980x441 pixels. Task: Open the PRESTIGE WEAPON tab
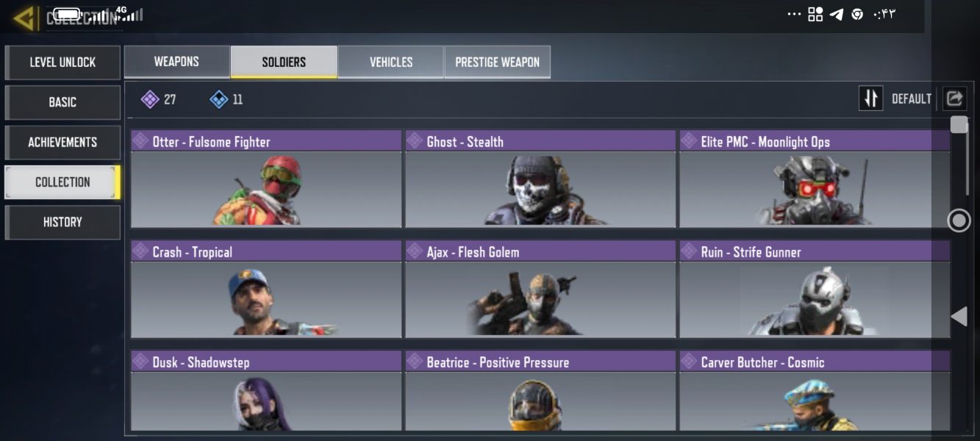click(498, 62)
